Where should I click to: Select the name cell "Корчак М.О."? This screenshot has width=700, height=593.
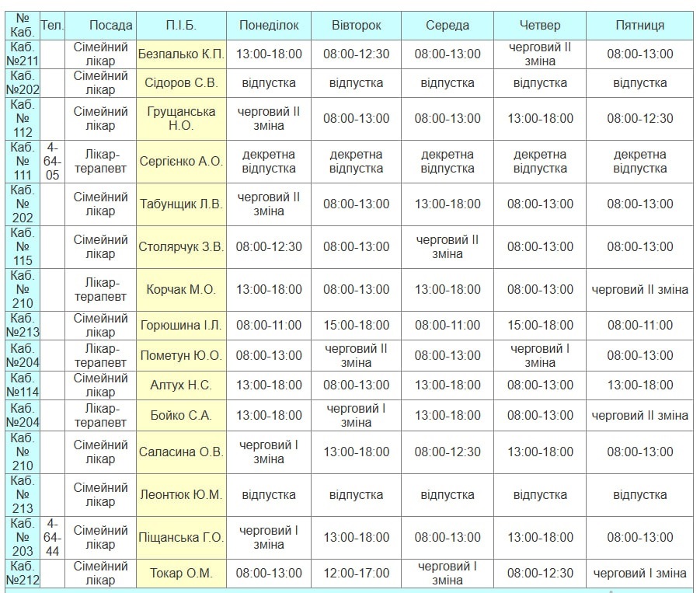[x=181, y=290]
